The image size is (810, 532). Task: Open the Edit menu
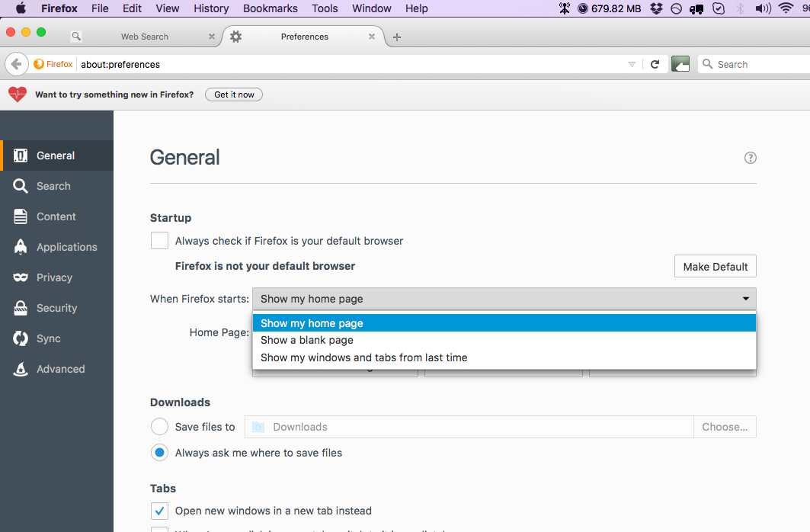[x=132, y=8]
